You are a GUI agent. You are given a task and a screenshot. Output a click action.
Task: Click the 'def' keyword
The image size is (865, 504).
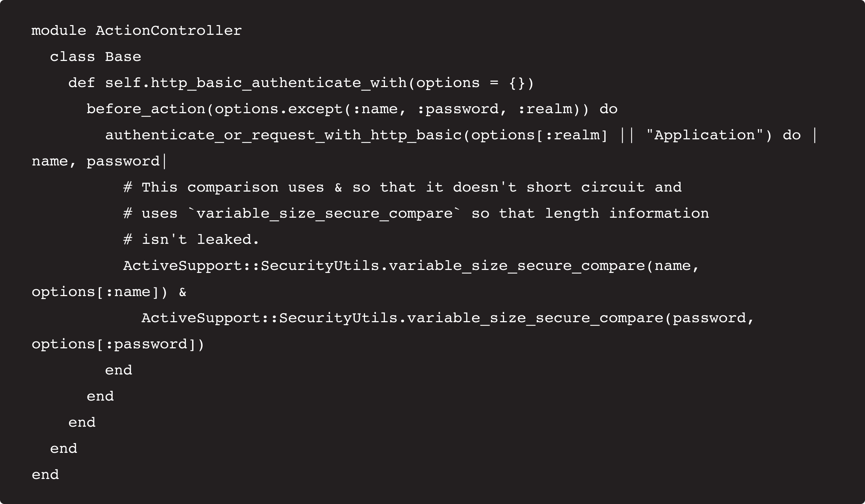pos(81,83)
